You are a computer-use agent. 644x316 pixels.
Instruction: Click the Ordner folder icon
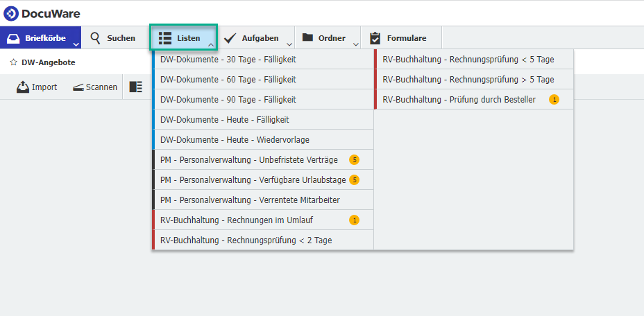(307, 37)
